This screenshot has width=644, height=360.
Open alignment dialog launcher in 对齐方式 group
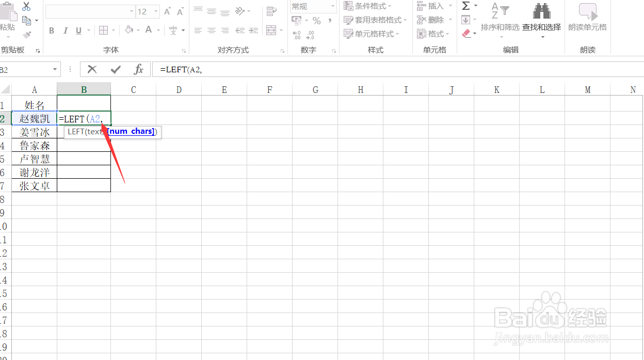click(x=282, y=51)
